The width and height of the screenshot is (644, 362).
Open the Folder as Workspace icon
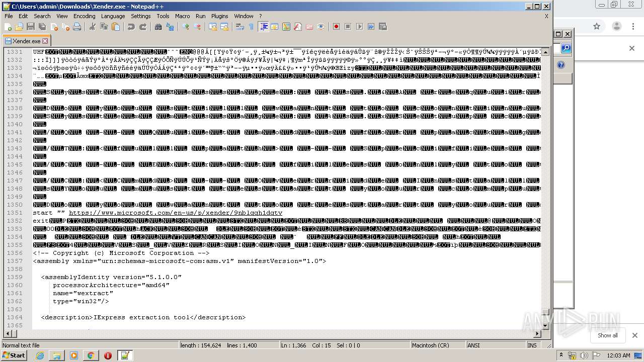coord(309,27)
